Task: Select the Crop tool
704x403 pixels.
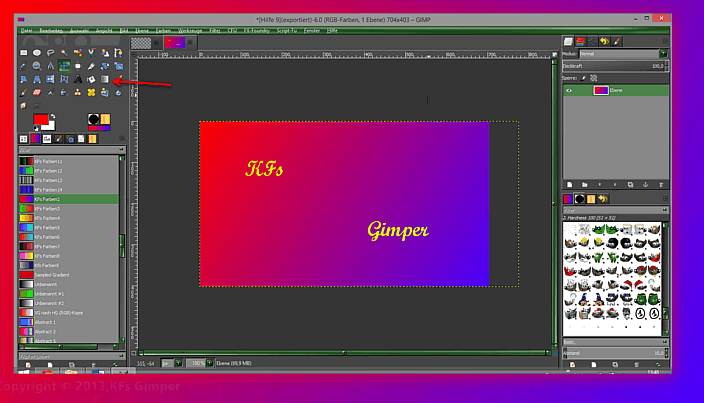Action: tap(91, 66)
